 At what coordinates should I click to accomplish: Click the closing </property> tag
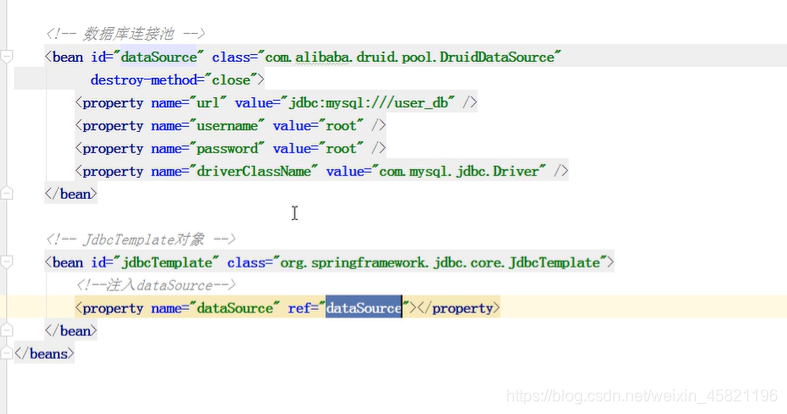(x=459, y=308)
